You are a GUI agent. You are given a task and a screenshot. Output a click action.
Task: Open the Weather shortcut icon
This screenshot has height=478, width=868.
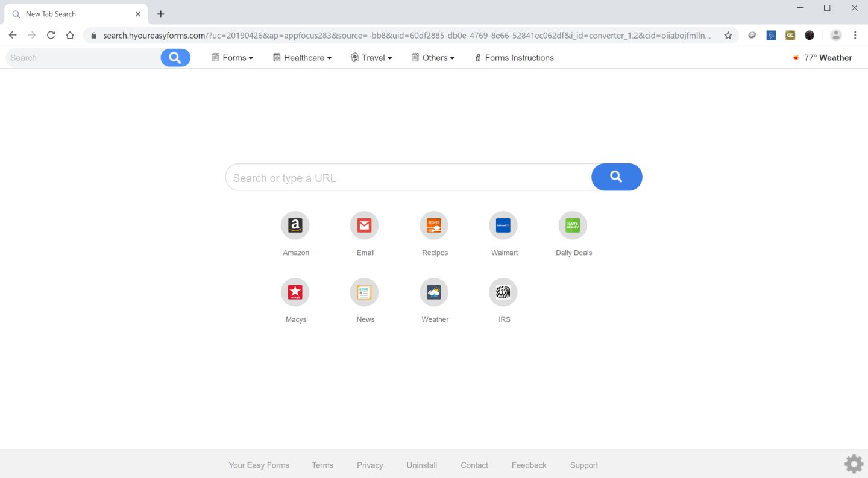(434, 292)
